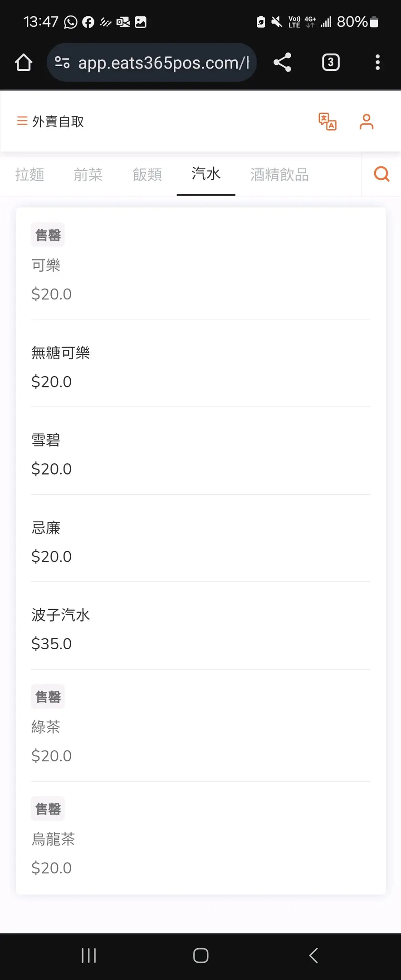Tap the browser home icon
Image resolution: width=401 pixels, height=980 pixels.
tap(24, 63)
